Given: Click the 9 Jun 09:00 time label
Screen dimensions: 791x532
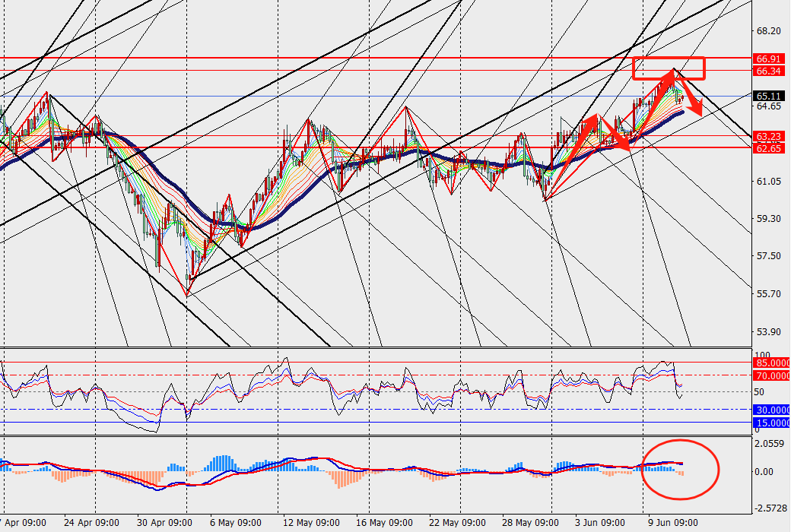Looking at the screenshot, I should [673, 522].
